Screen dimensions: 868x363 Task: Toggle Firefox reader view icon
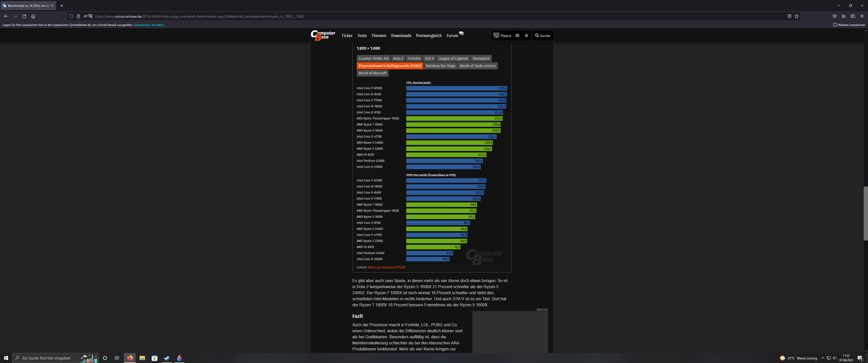(x=789, y=16)
